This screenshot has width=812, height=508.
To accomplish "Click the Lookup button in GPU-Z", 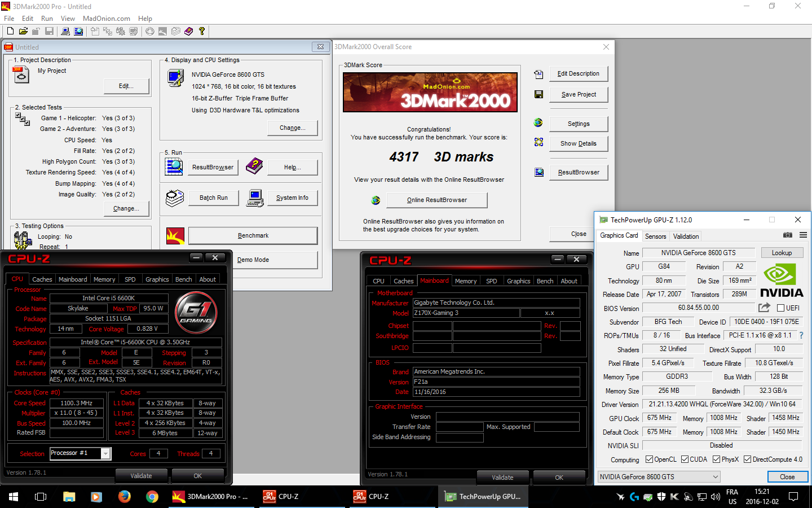I will 782,252.
